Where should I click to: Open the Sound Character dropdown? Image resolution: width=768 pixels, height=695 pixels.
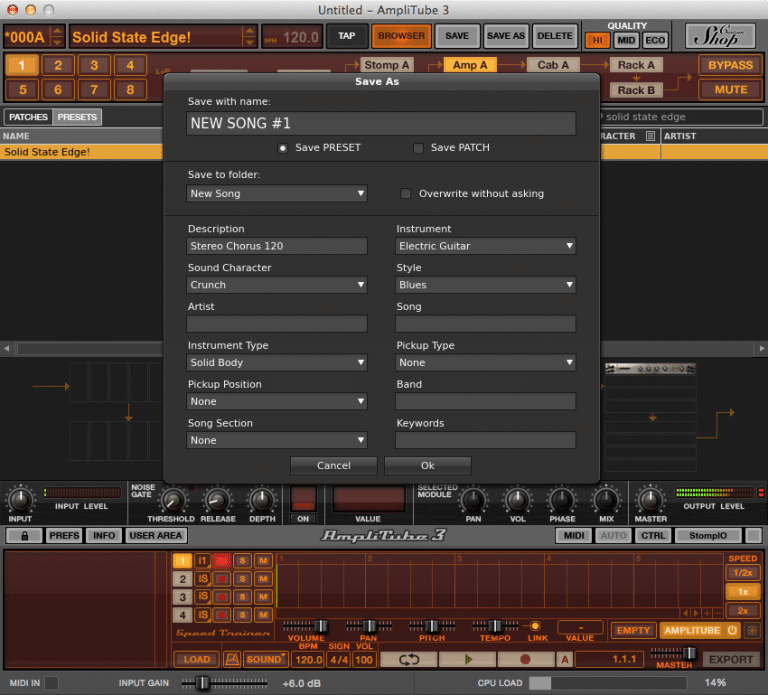[x=277, y=285]
